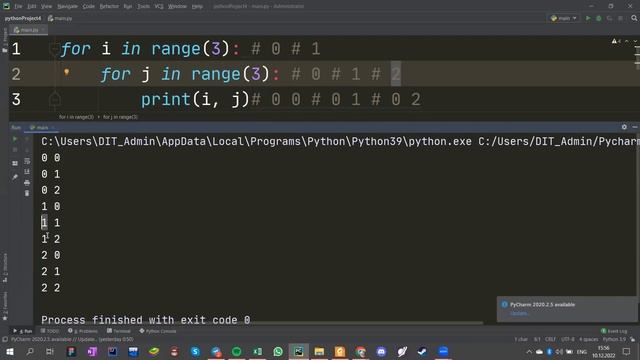Select the main tab in the Run panel
The height and width of the screenshot is (360, 640).
pyautogui.click(x=42, y=127)
